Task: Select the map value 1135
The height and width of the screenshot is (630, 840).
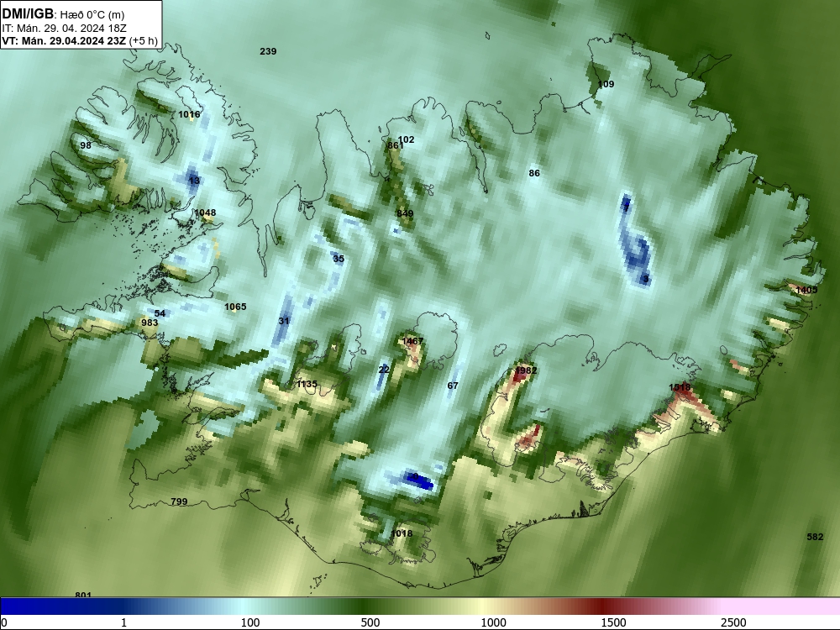Action: point(307,384)
